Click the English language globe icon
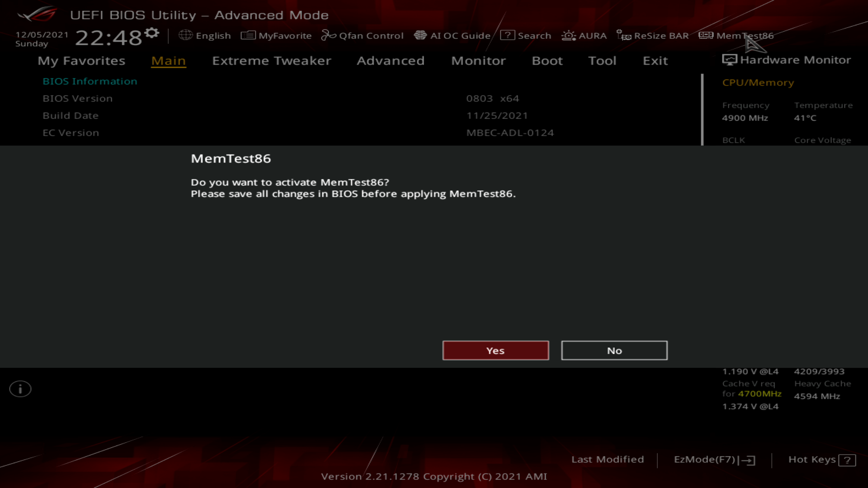Viewport: 868px width, 488px height. click(185, 35)
